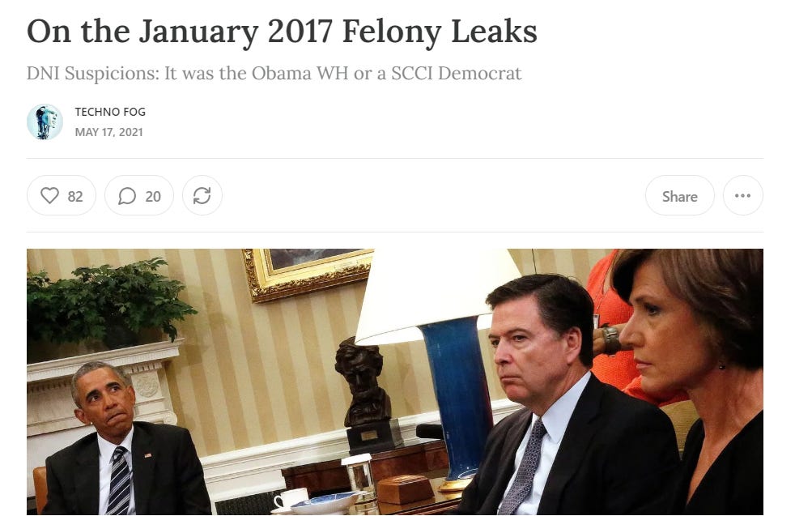Open comments via the speech bubble icon

coord(127,196)
